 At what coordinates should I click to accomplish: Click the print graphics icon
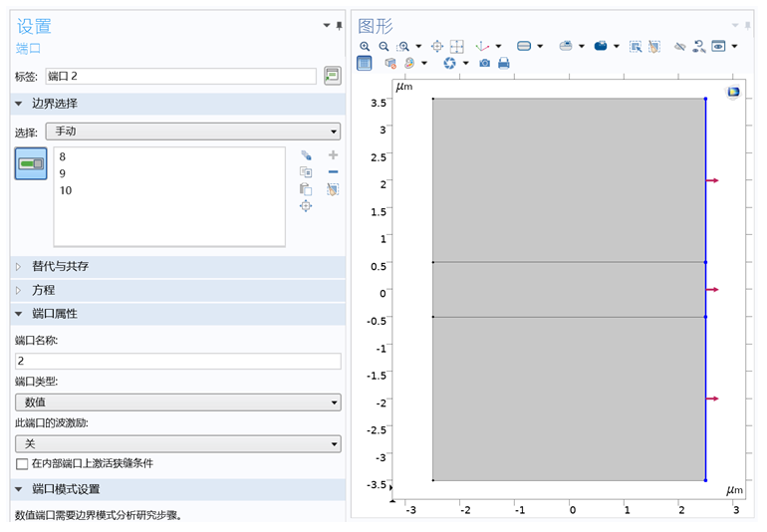[504, 63]
